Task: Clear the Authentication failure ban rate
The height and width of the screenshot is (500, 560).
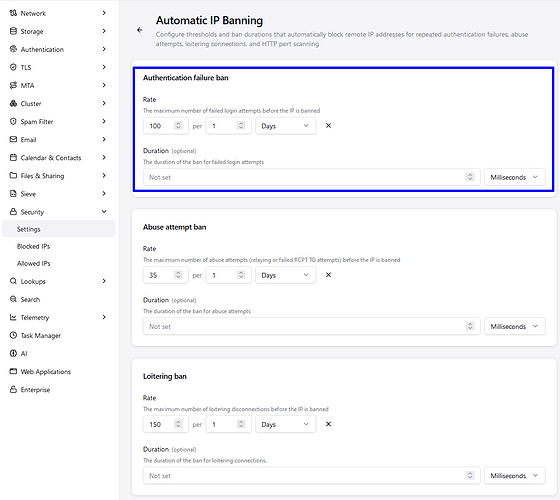Action: [x=328, y=126]
